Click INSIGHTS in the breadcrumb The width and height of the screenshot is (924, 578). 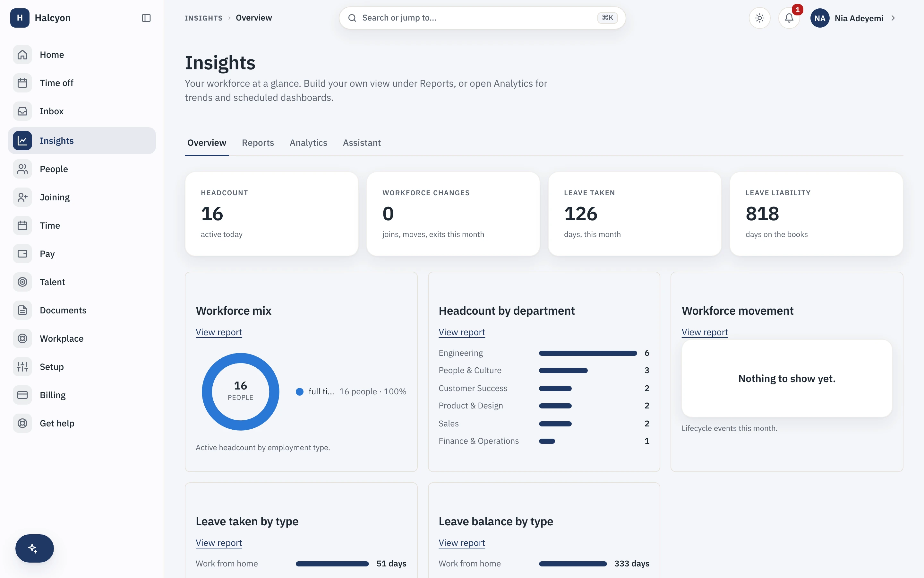pos(203,18)
